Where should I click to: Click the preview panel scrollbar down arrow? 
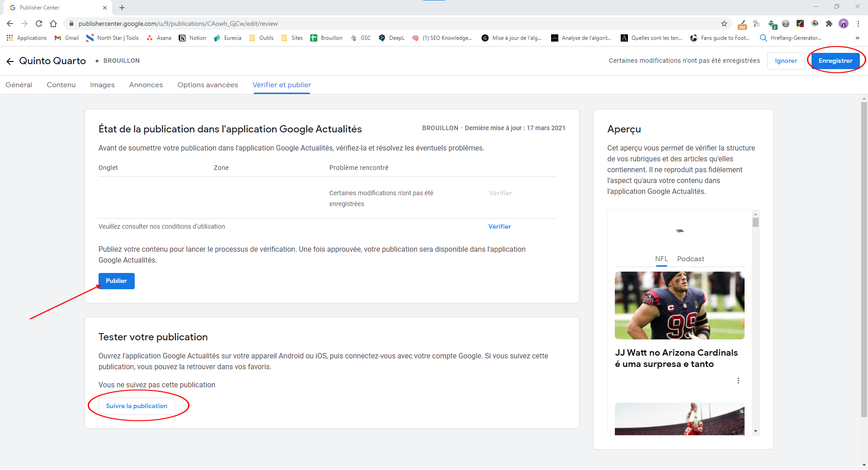point(755,431)
